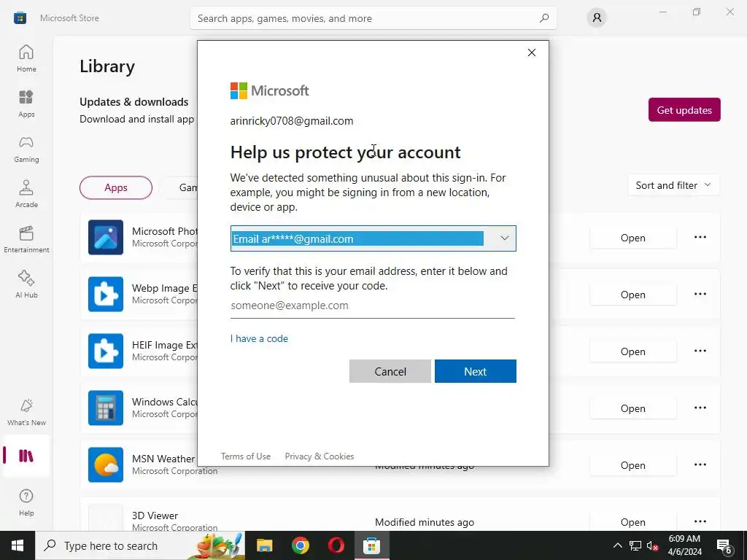The image size is (747, 560).
Task: Click Open for 3D Viewer
Action: click(632, 522)
